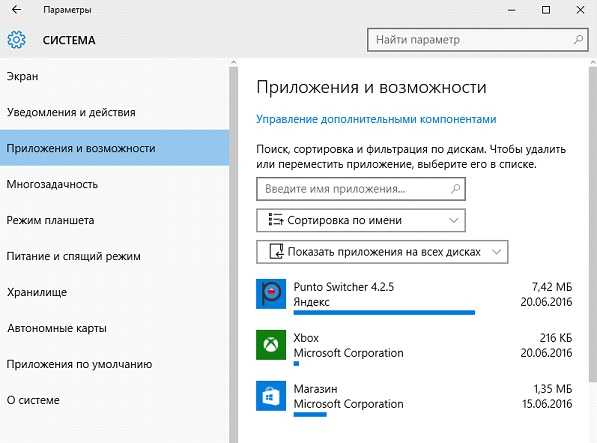This screenshot has height=443, width=597.
Task: Open Управление дополнительными компонентами link
Action: (376, 119)
